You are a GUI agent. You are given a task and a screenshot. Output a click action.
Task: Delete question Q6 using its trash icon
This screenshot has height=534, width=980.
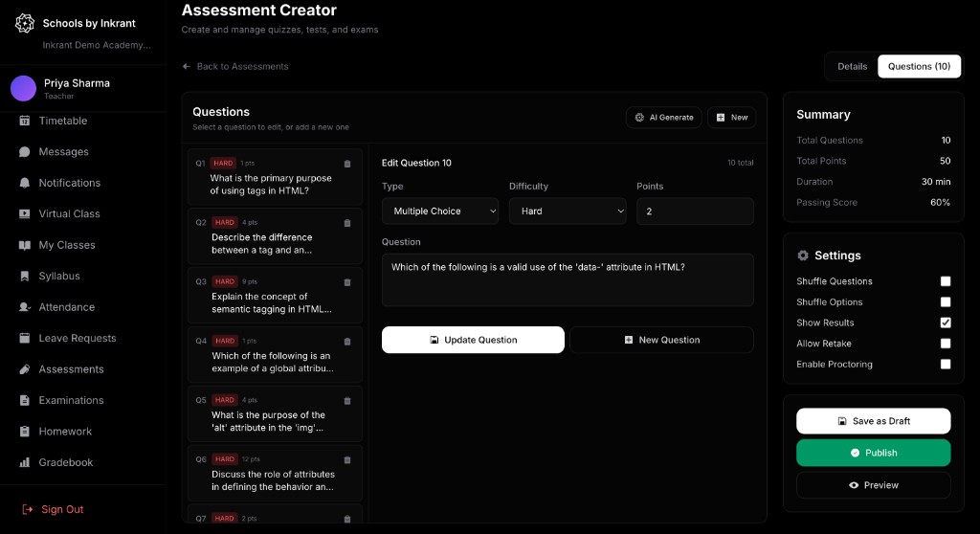point(347,460)
